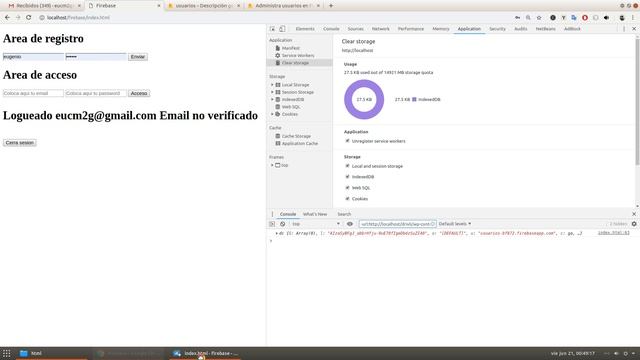
Task: Switch to the Elements tab
Action: point(305,29)
